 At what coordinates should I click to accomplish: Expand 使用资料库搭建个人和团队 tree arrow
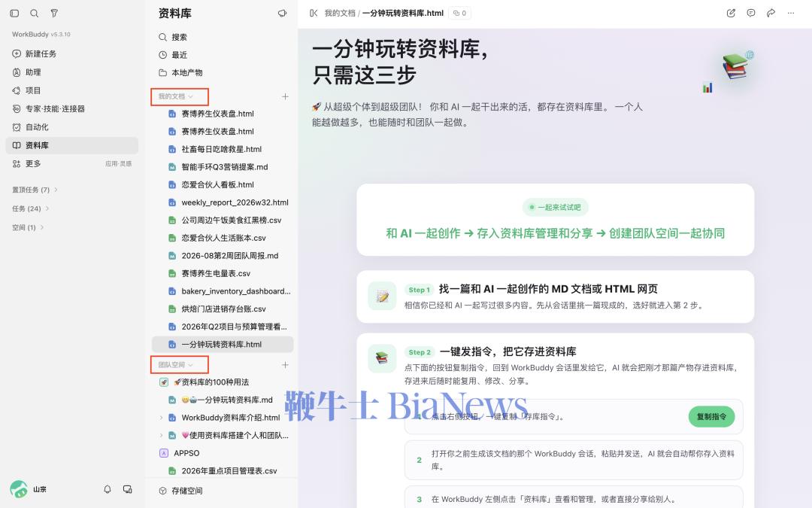[x=161, y=436]
